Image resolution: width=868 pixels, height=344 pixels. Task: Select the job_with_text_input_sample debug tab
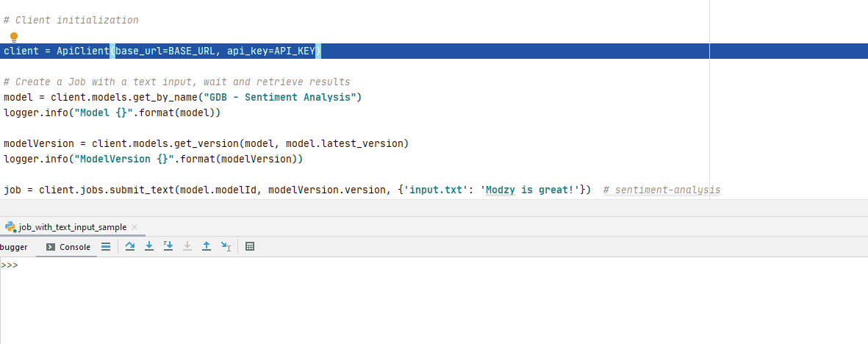(x=72, y=227)
